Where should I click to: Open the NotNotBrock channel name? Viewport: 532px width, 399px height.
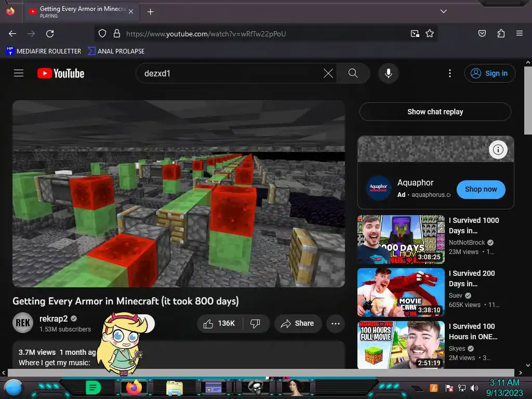467,242
